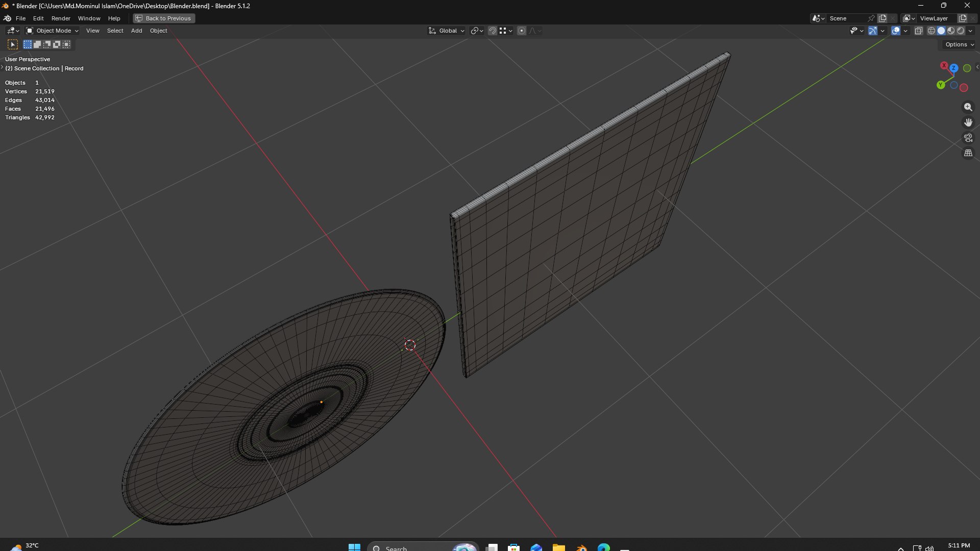Choose the Subtract selection mode
The width and height of the screenshot is (980, 551).
[47, 44]
